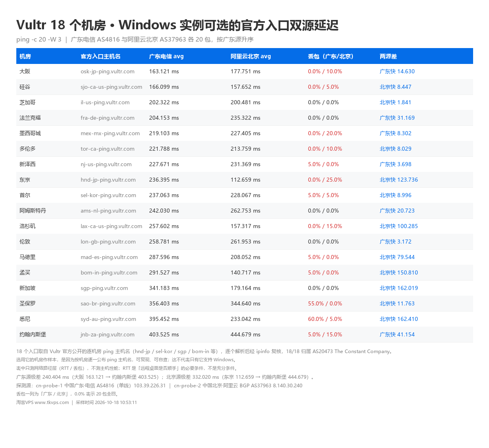This screenshot has width=489, height=448.
Task: Click the 丢包（广东/北京）column header
Action: [x=331, y=56]
